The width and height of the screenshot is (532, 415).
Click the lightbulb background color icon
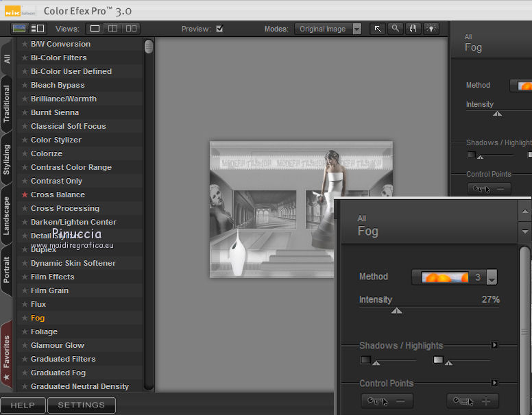[431, 29]
